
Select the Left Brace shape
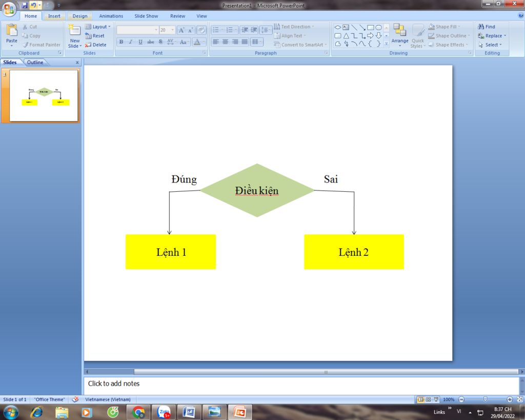[x=370, y=44]
